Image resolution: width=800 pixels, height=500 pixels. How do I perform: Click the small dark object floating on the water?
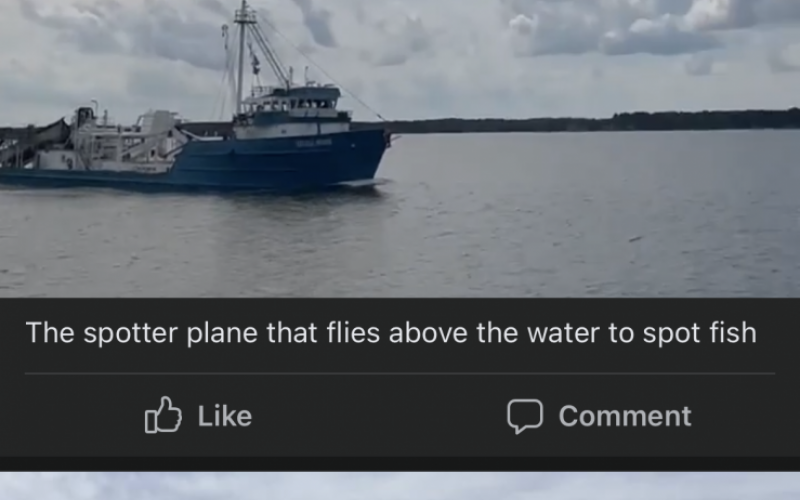[x=635, y=238]
